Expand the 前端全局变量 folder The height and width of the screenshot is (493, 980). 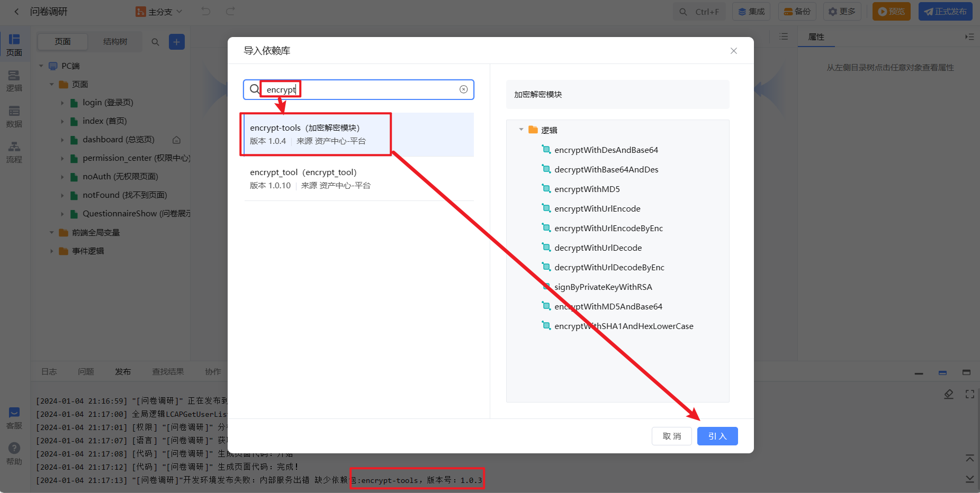click(52, 233)
